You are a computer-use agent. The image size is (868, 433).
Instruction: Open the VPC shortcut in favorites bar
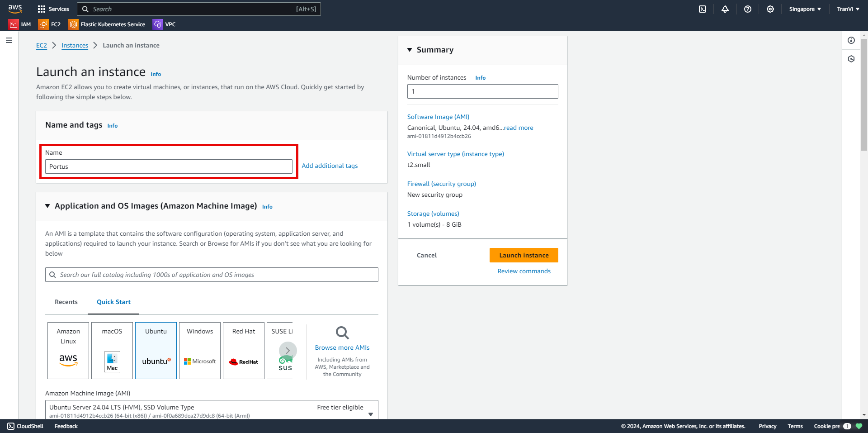click(165, 24)
